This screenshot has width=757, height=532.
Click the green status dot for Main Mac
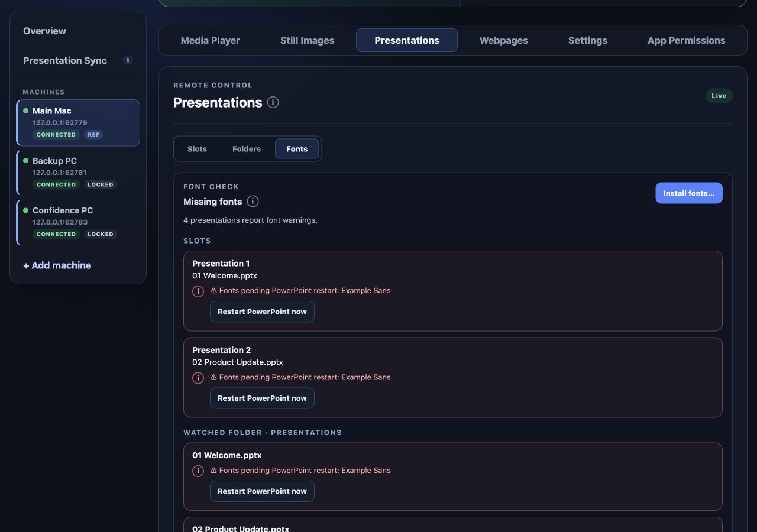pyautogui.click(x=25, y=111)
